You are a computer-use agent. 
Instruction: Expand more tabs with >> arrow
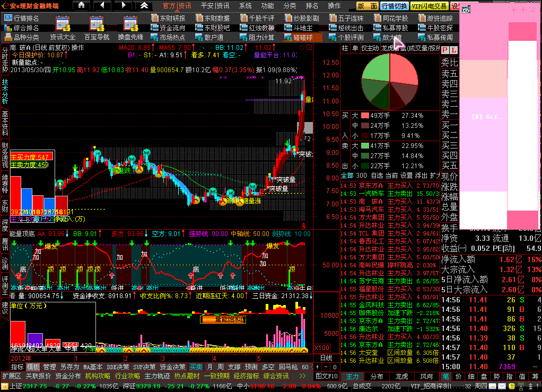point(302,376)
